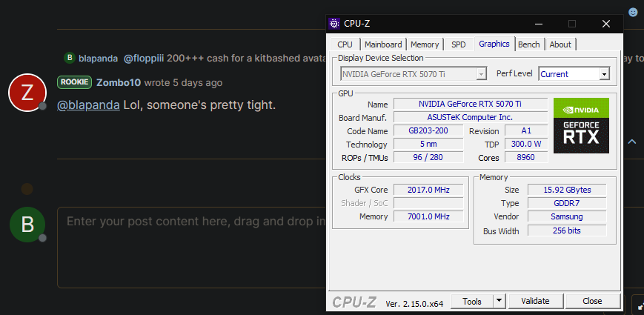Screen dimensions: 644x315
Task: Click into the post content text box
Action: point(193,248)
